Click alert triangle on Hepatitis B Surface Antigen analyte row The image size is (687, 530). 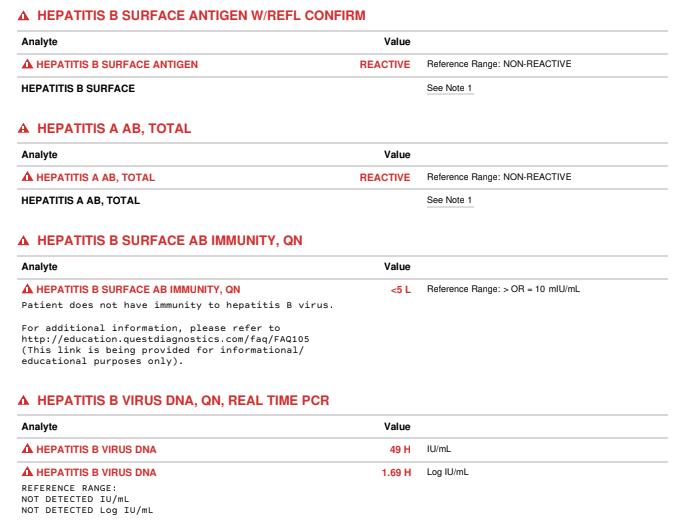coord(27,64)
